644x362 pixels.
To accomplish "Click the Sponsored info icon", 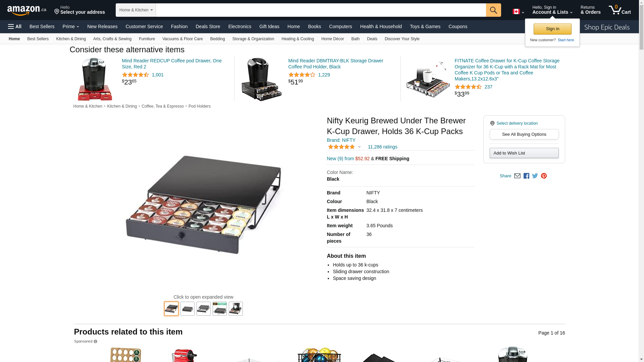I will (x=95, y=342).
